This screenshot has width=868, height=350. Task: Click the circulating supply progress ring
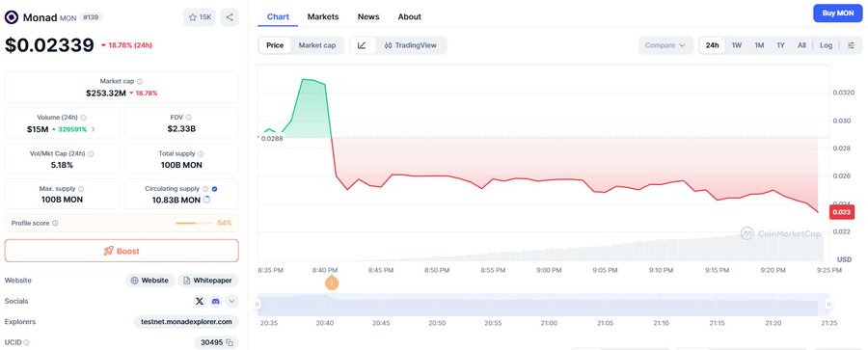pyautogui.click(x=206, y=200)
